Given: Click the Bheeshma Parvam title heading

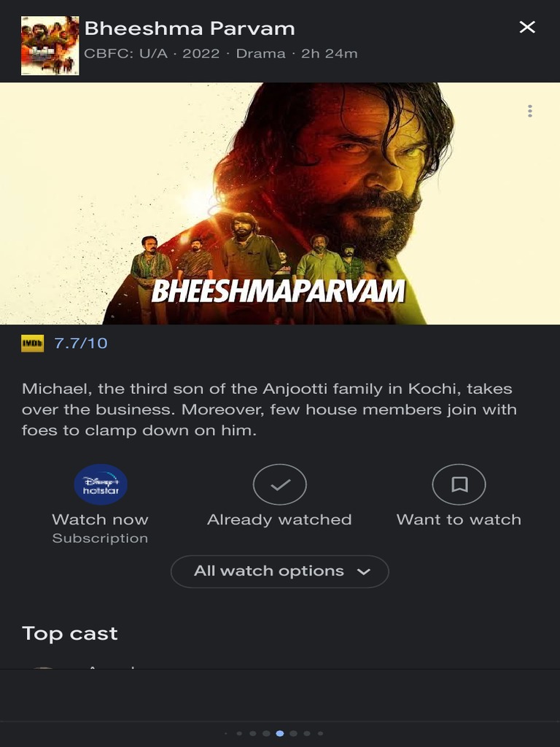Looking at the screenshot, I should point(190,28).
